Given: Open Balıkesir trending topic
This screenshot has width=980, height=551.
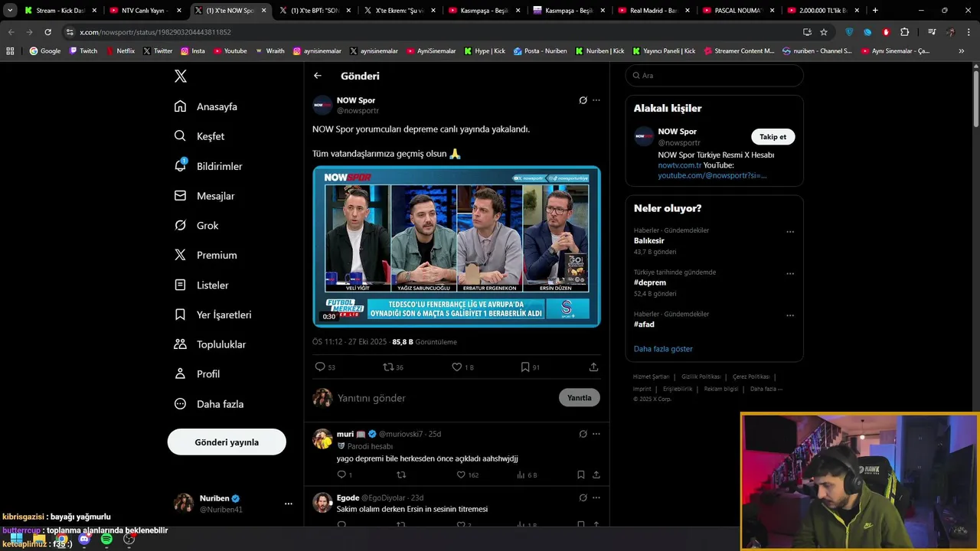Looking at the screenshot, I should coord(649,241).
